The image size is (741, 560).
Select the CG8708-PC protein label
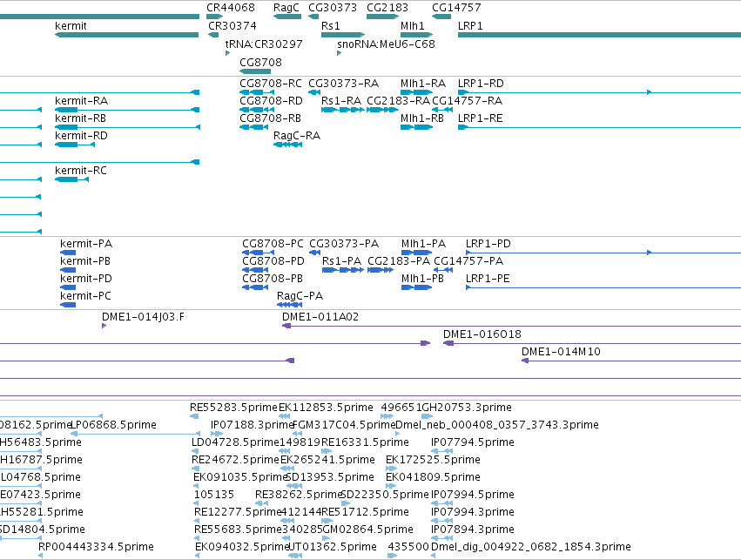273,244
